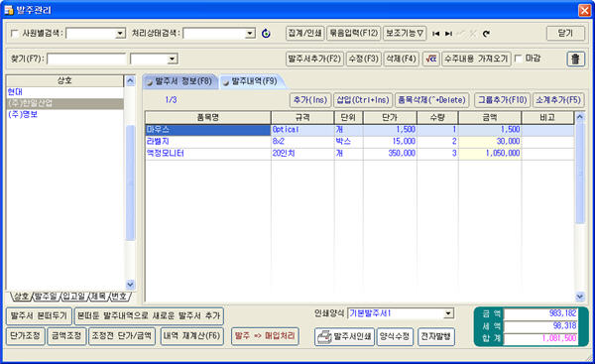Viewport: 595px width, 364px height.
Task: Click item table scrollbar down arrow
Action: (580, 297)
